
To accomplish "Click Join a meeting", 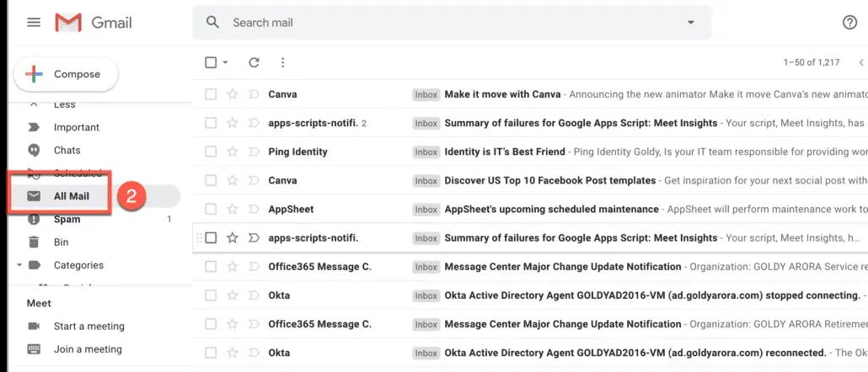I will pos(88,349).
